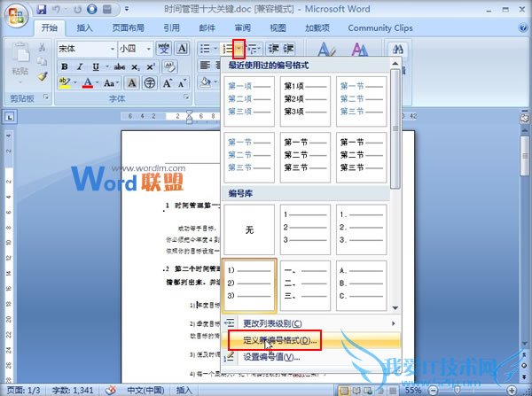
Task: Choose 定义新编号格式(D)... menu item
Action: coord(310,340)
